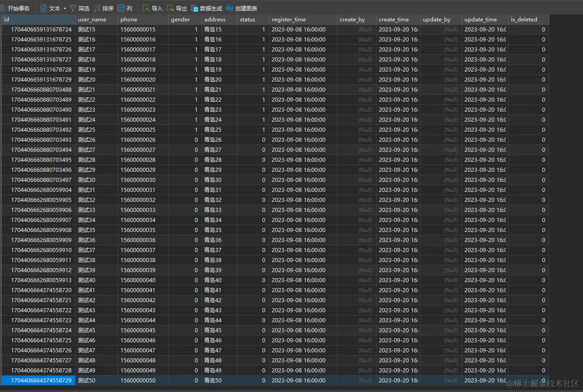This screenshot has height=392, width=583.
Task: Select the phone cell 15600000028
Action: click(x=143, y=160)
